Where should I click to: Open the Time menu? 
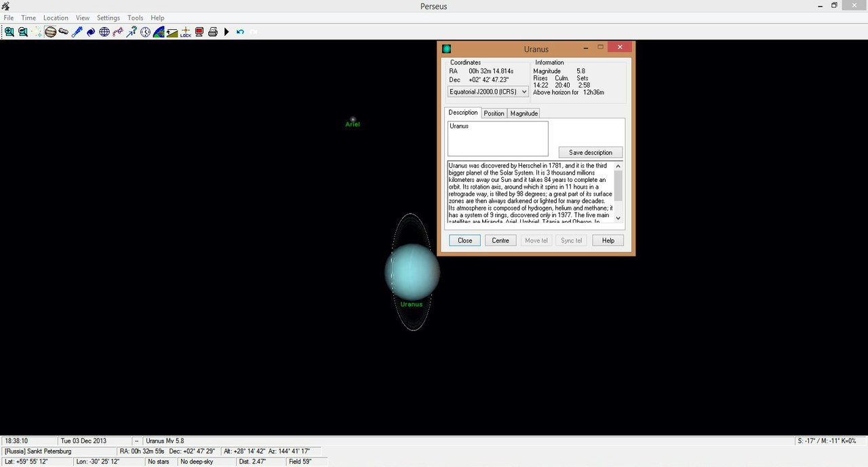tap(28, 18)
